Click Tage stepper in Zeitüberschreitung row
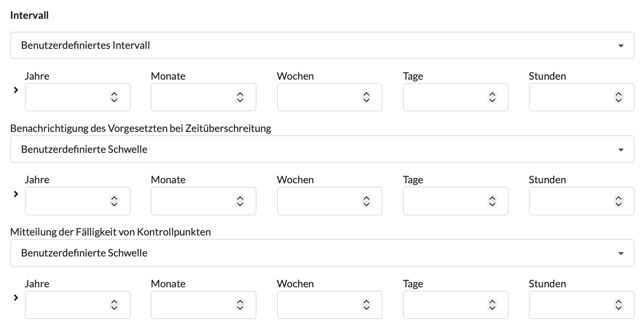The height and width of the screenshot is (328, 644). [492, 201]
